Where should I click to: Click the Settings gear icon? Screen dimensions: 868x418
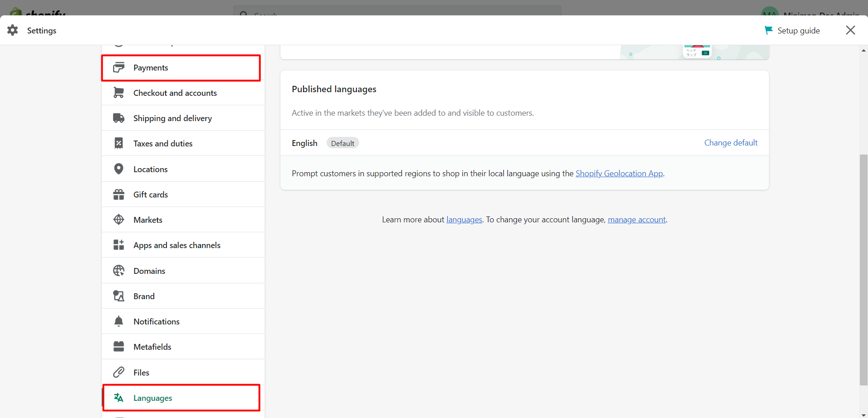[13, 30]
